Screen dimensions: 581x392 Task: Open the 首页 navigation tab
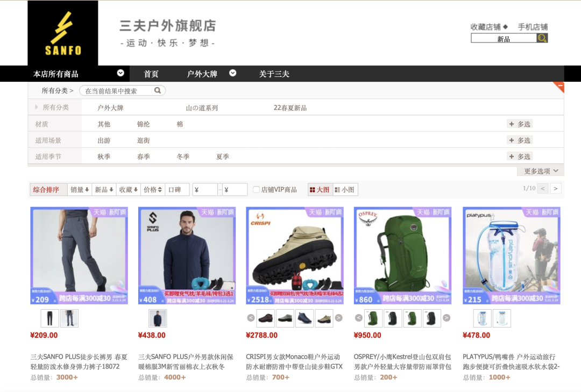[151, 74]
